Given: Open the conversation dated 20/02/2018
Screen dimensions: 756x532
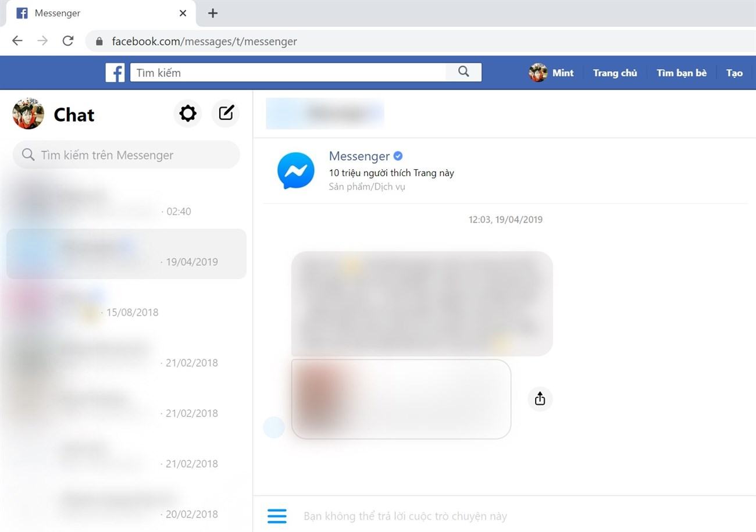Looking at the screenshot, I should 126,506.
